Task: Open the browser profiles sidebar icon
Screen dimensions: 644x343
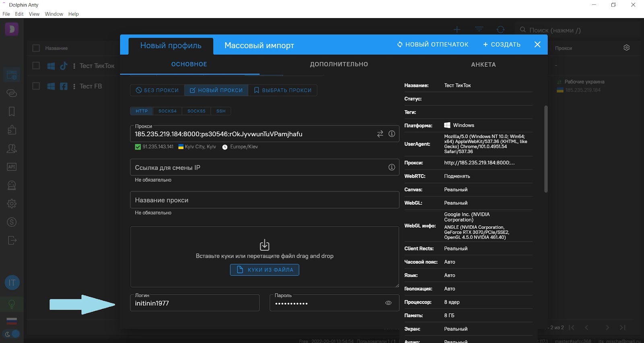Action: pyautogui.click(x=12, y=75)
